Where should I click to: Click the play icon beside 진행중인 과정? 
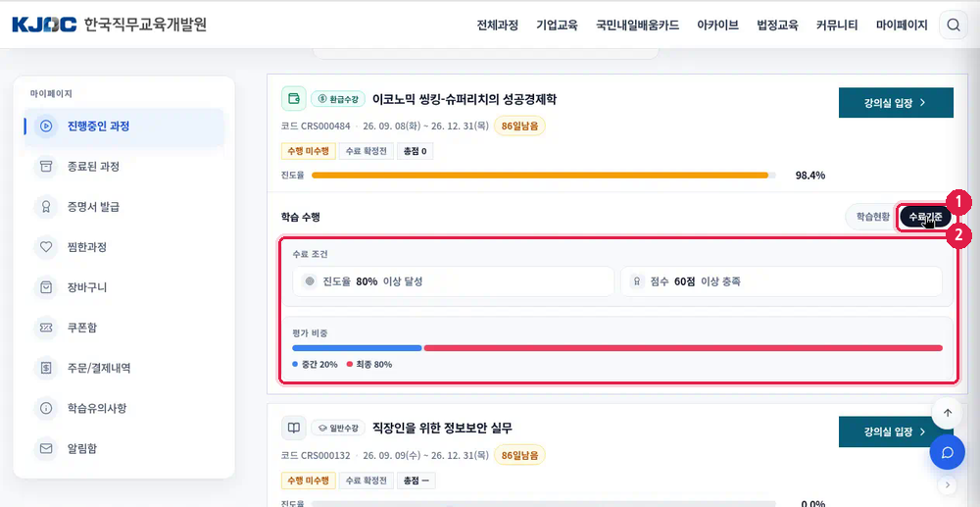point(46,126)
